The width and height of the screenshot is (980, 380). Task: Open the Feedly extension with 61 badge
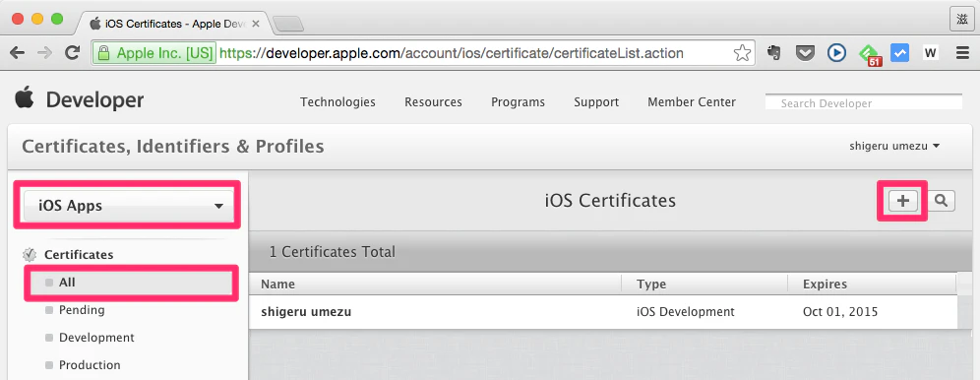click(870, 54)
